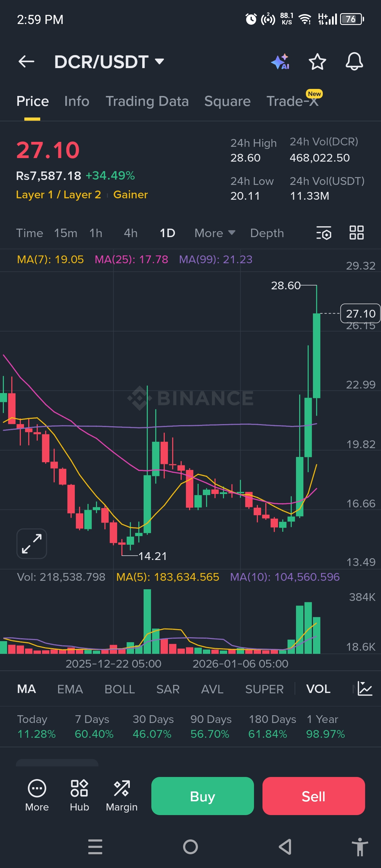Tap the green Buy button
The image size is (381, 868).
coord(202,796)
